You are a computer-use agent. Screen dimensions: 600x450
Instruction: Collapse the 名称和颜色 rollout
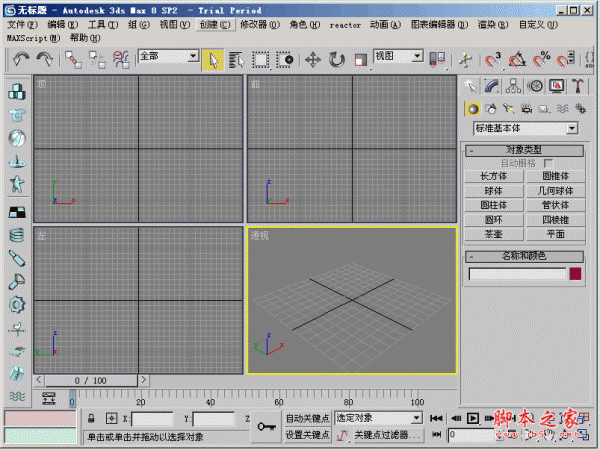524,256
